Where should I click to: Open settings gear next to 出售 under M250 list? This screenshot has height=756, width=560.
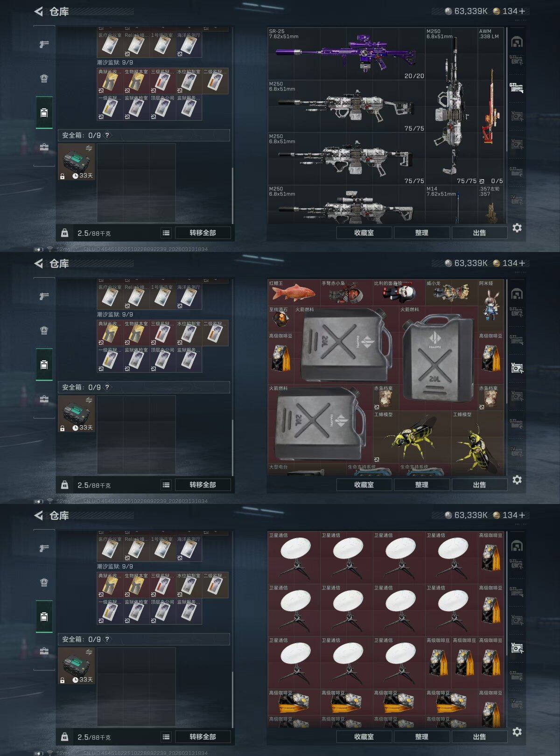[517, 228]
